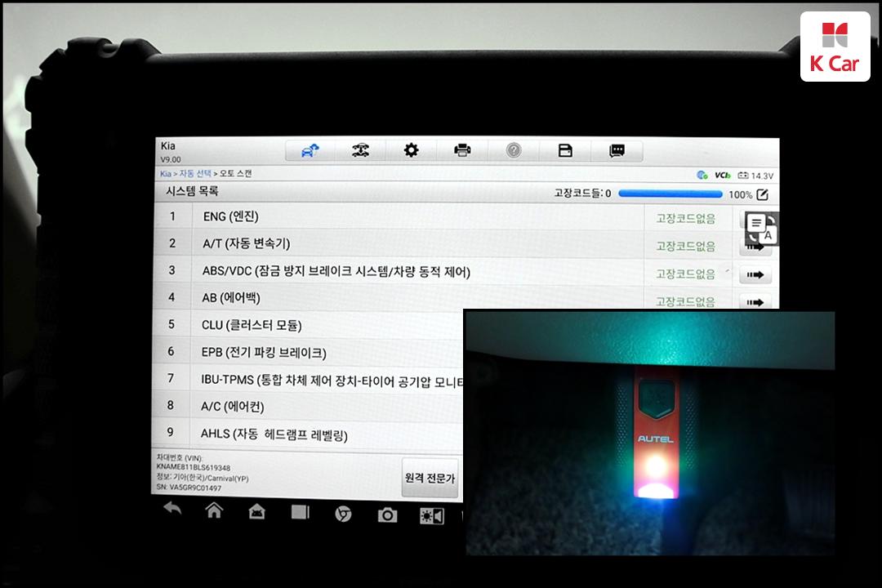Launch Chrome browser from navigation bar
Image resolution: width=882 pixels, height=588 pixels.
click(x=344, y=514)
